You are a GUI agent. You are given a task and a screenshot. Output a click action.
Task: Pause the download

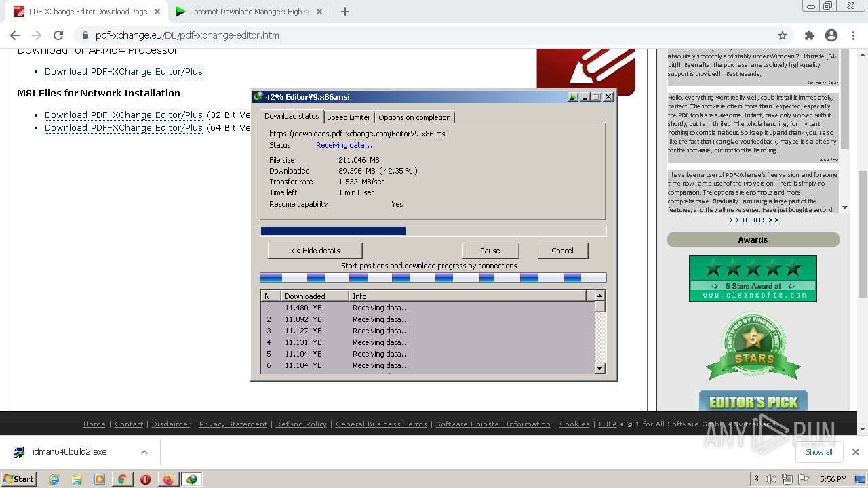[x=490, y=251]
